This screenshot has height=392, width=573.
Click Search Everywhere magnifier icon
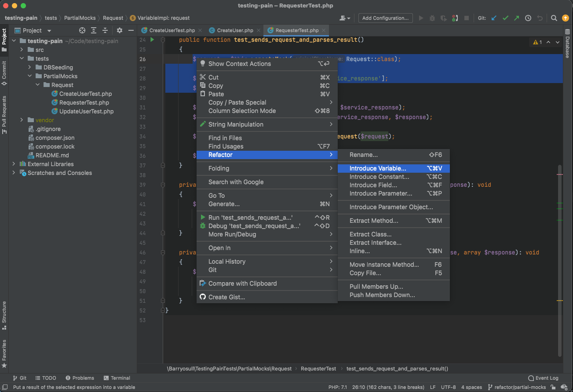point(554,18)
